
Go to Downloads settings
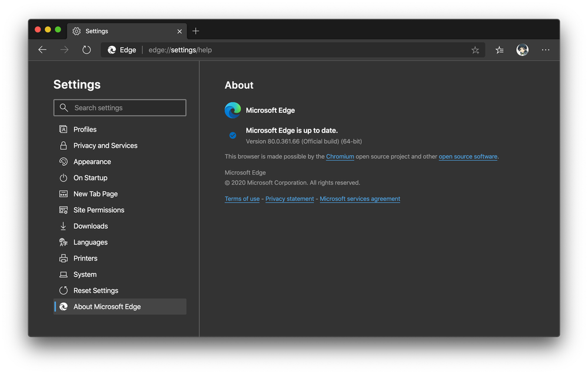pyautogui.click(x=120, y=226)
